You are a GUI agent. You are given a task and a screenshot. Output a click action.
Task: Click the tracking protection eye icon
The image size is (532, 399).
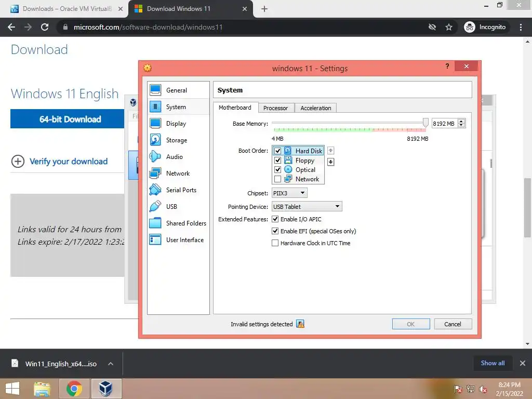[432, 27]
